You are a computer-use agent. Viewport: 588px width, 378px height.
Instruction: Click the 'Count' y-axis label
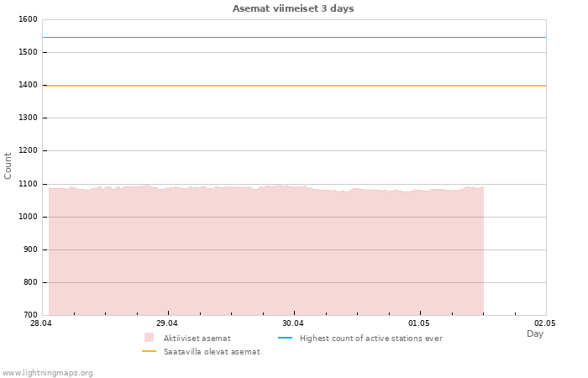coord(8,165)
